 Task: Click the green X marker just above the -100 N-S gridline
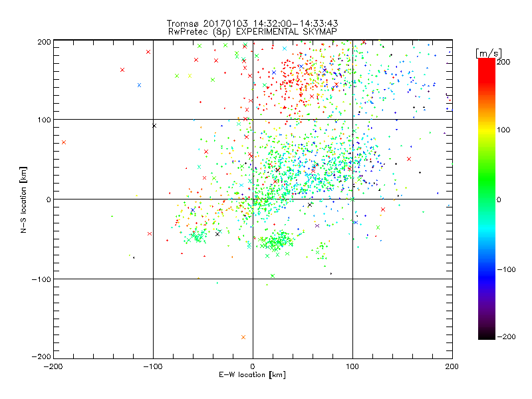pyautogui.click(x=273, y=276)
